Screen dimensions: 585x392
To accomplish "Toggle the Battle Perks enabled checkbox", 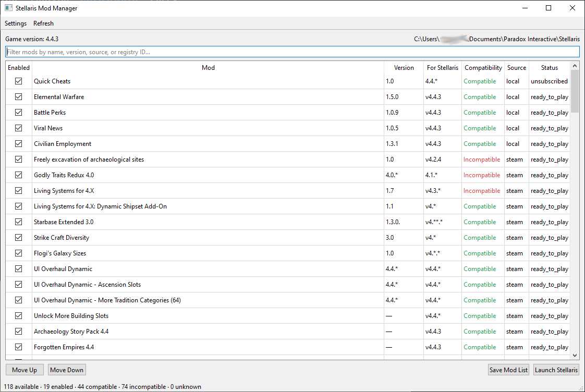I will [18, 112].
